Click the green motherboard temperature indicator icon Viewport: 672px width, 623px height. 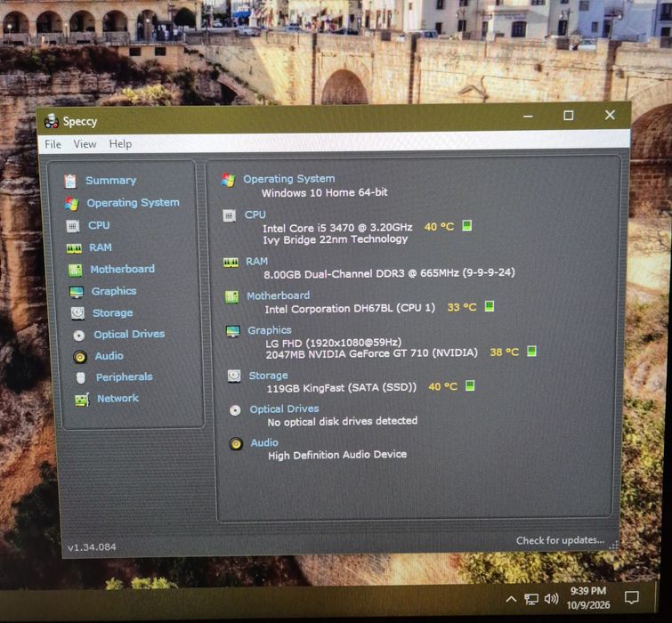click(489, 306)
